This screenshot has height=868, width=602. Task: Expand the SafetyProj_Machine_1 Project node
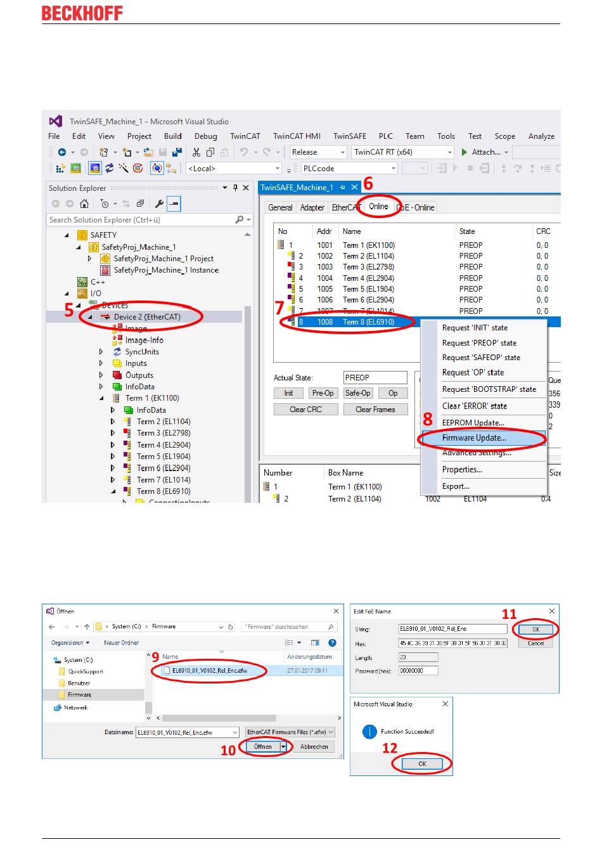tap(89, 259)
